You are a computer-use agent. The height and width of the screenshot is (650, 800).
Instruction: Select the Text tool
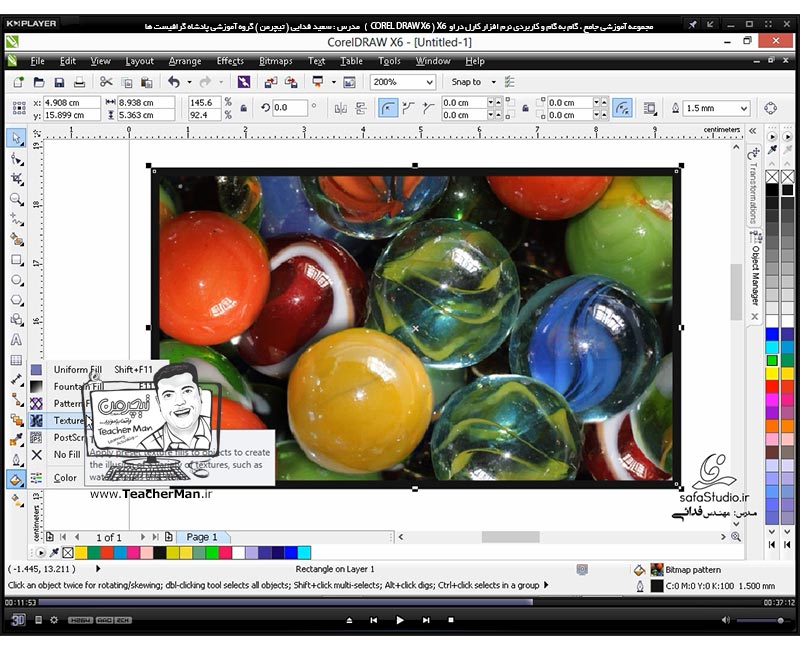[17, 340]
